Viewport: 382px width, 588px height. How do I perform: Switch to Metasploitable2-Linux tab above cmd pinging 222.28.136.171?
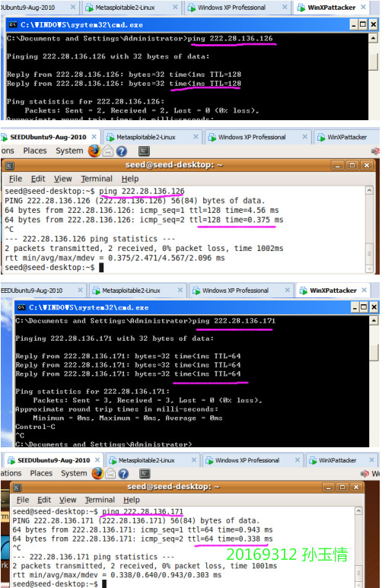click(x=137, y=291)
